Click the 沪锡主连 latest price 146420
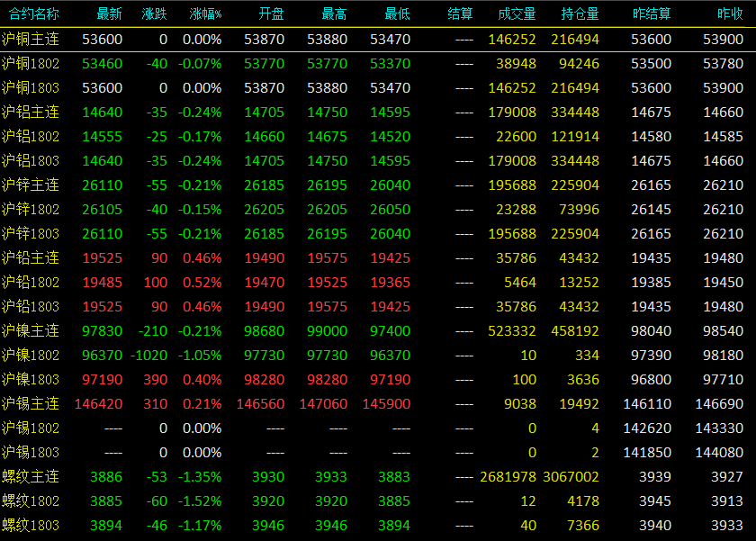 pos(98,403)
